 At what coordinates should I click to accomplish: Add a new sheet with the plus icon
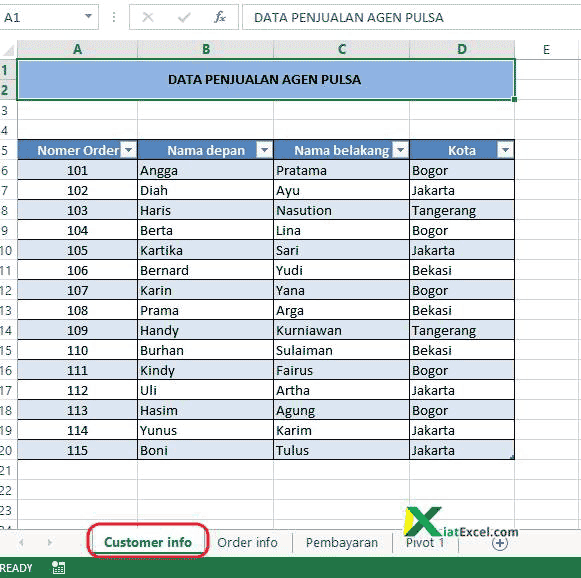coord(500,543)
